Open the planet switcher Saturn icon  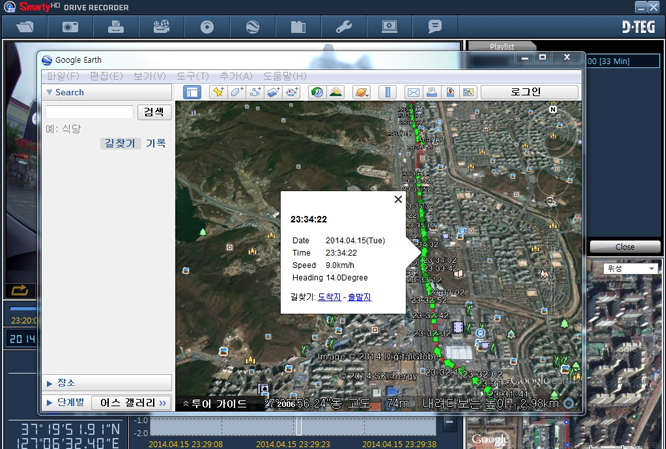click(361, 92)
